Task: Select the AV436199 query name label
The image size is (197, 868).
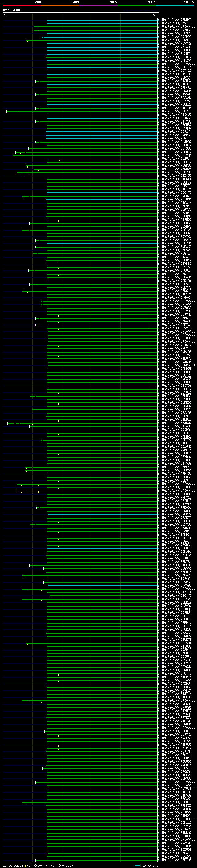Action: 11,10
